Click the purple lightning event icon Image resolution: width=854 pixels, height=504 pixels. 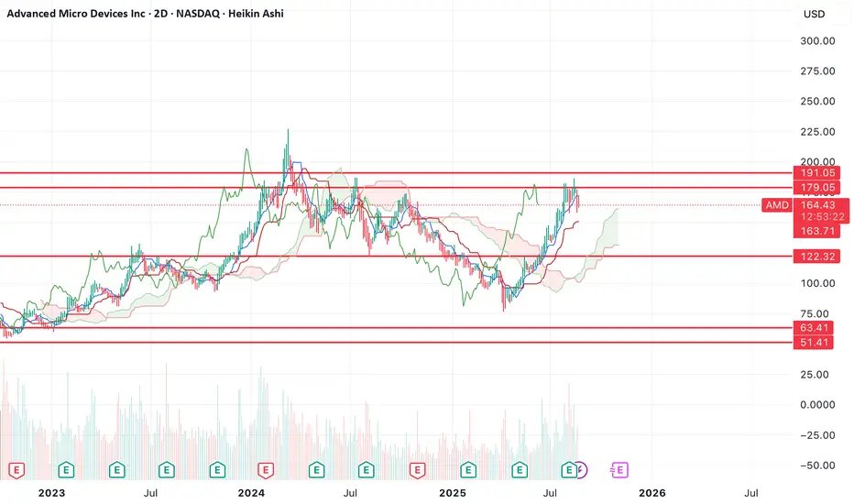point(582,470)
